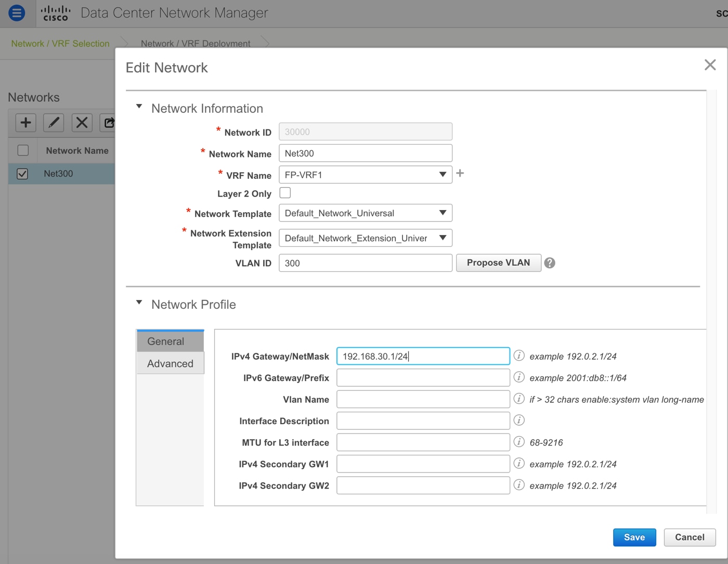
Task: Switch to the General tab
Action: click(170, 341)
